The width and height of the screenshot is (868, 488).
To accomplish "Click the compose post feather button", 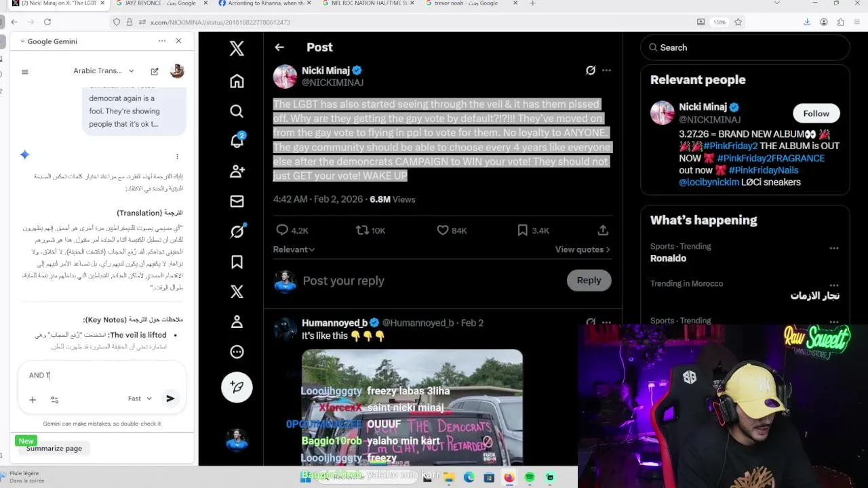I will [x=237, y=387].
